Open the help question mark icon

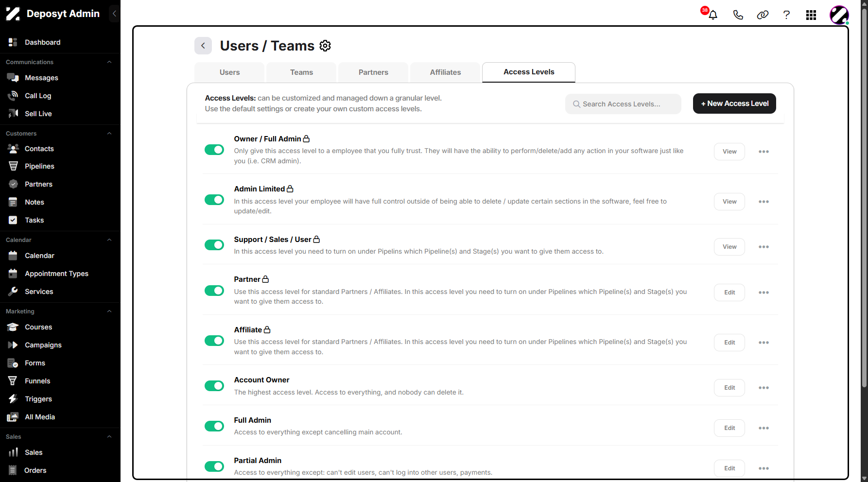pos(786,15)
